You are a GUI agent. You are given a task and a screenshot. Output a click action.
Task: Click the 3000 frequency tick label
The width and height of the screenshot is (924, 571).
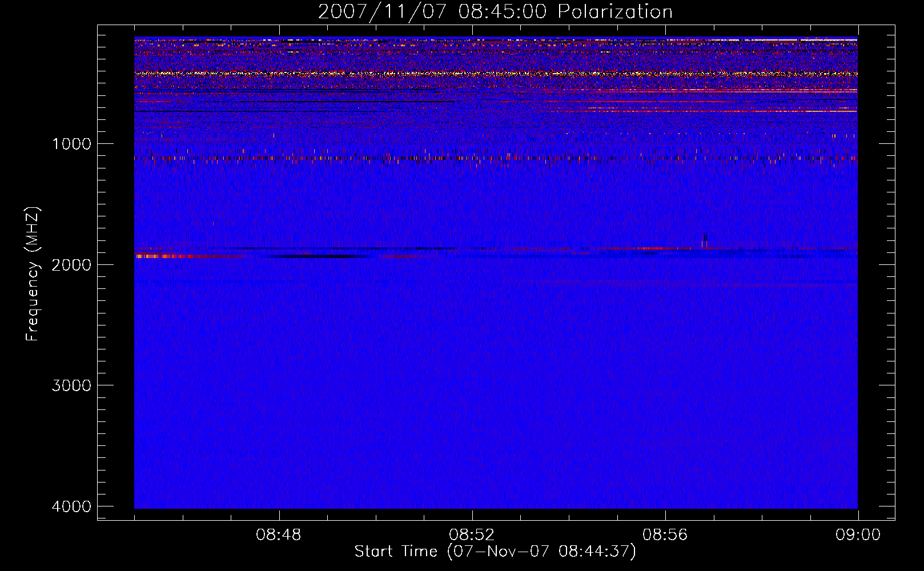71,385
